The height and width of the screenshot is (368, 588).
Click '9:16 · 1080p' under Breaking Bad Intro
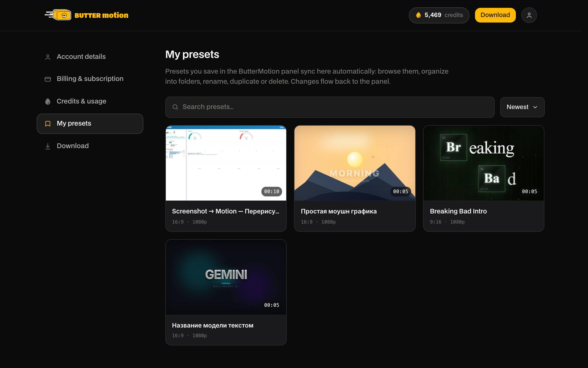click(x=447, y=222)
